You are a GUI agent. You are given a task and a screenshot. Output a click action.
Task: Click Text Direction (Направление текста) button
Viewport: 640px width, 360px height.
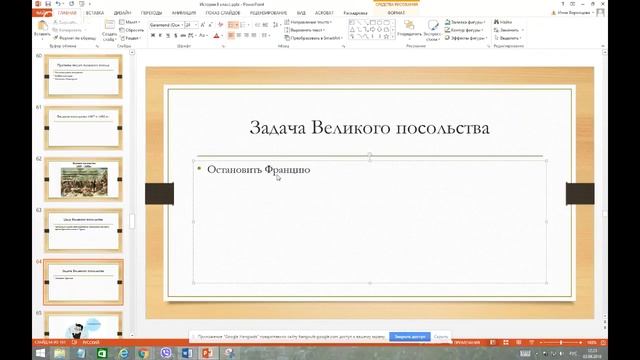coord(308,22)
